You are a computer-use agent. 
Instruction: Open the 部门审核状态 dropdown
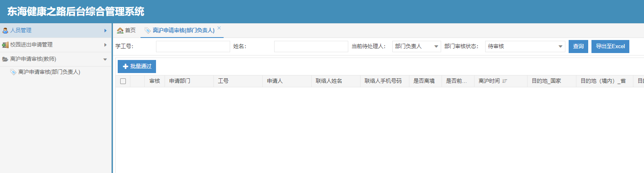coord(560,47)
